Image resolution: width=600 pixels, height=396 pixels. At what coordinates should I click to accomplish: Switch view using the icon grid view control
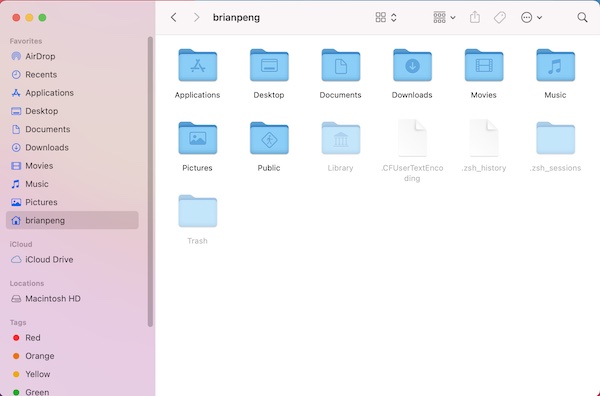click(x=386, y=17)
